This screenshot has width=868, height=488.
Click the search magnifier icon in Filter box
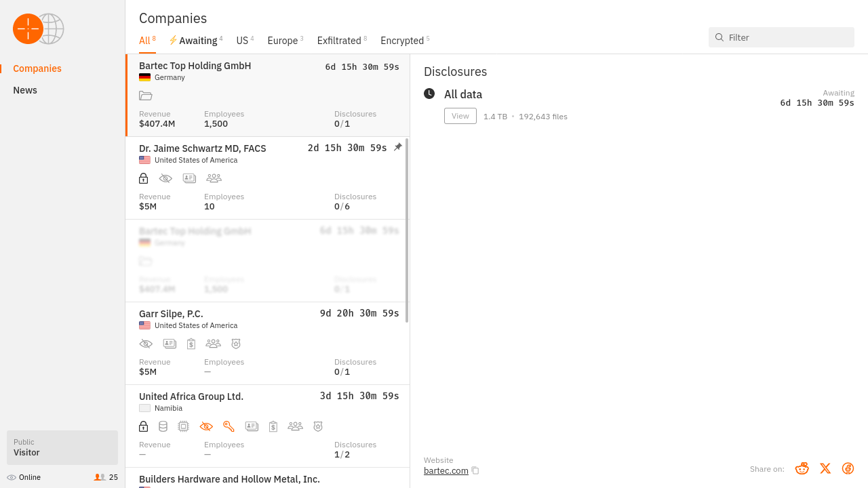[x=719, y=37]
